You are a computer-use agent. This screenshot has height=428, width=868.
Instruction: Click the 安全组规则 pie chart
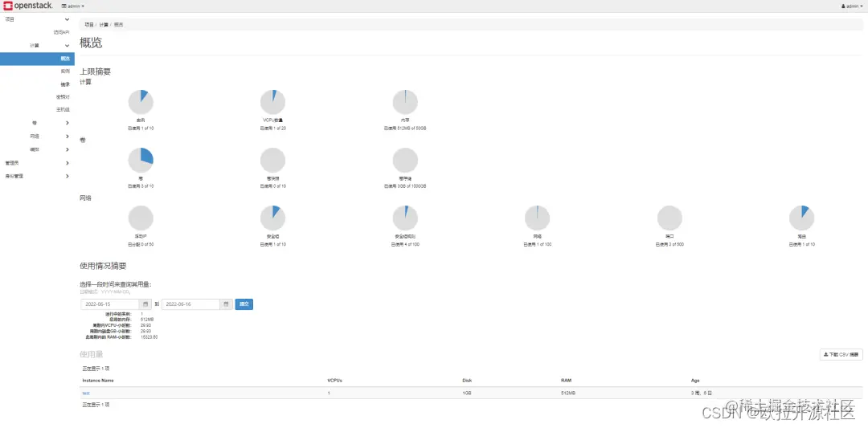point(405,218)
